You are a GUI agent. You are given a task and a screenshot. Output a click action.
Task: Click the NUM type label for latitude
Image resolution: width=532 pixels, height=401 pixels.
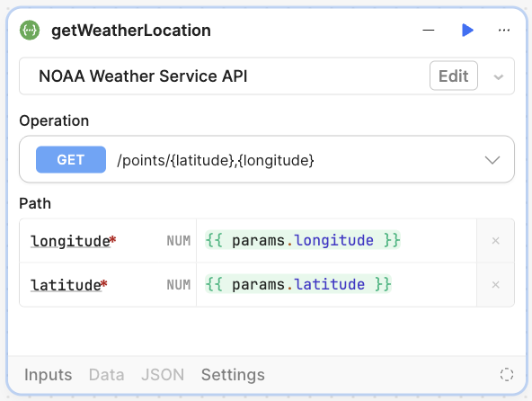coord(179,284)
